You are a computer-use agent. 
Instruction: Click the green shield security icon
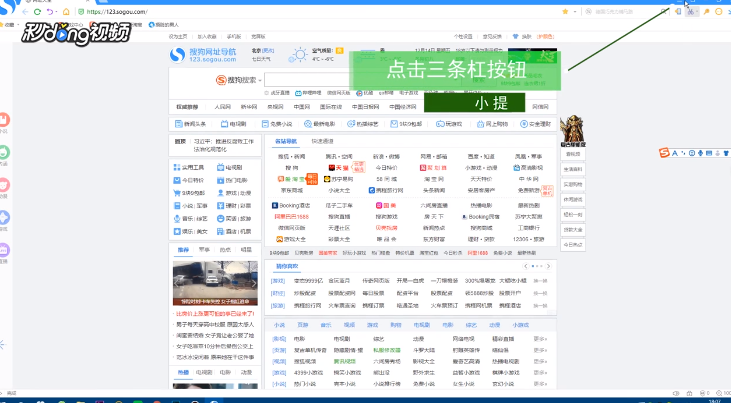(x=81, y=12)
